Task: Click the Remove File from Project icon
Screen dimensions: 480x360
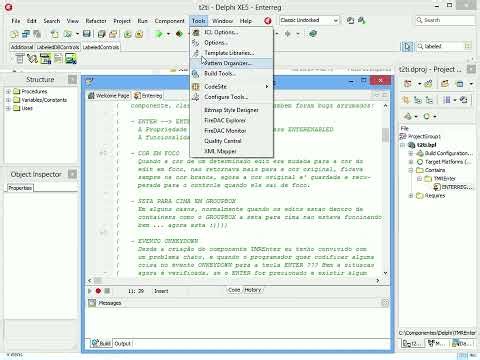Action: point(139,34)
